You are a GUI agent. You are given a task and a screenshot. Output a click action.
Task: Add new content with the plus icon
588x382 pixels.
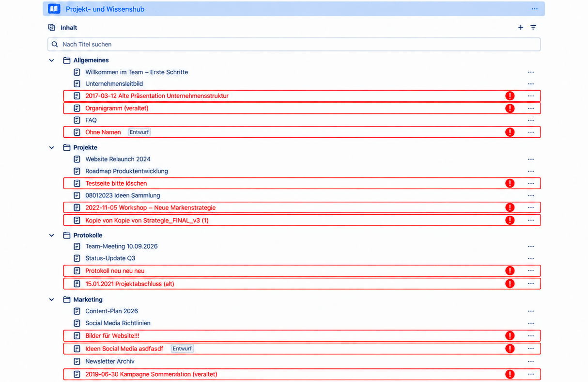click(521, 28)
